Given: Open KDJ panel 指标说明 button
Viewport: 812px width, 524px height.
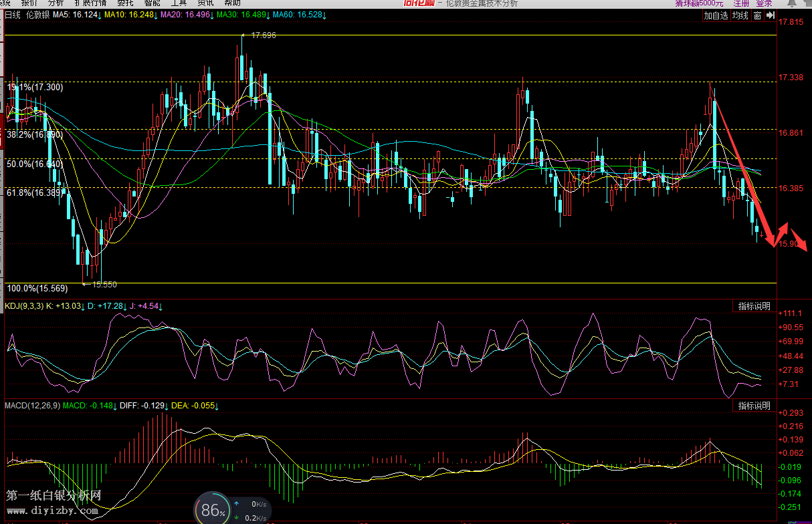Looking at the screenshot, I should (754, 306).
